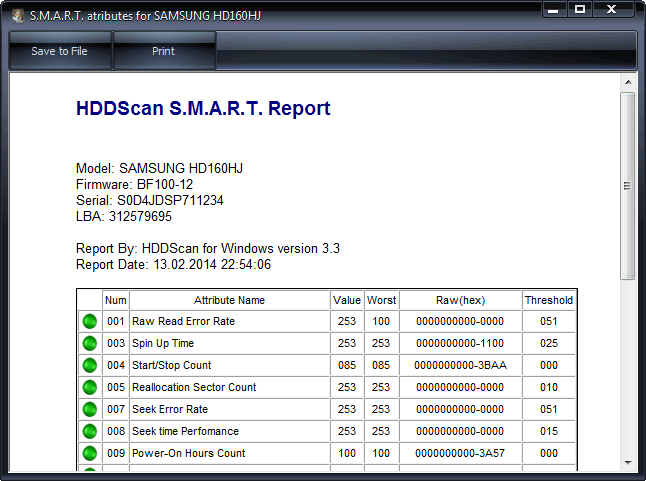Click the Attribute Name column header
Viewport: 646px width, 481px height.
pyautogui.click(x=229, y=300)
